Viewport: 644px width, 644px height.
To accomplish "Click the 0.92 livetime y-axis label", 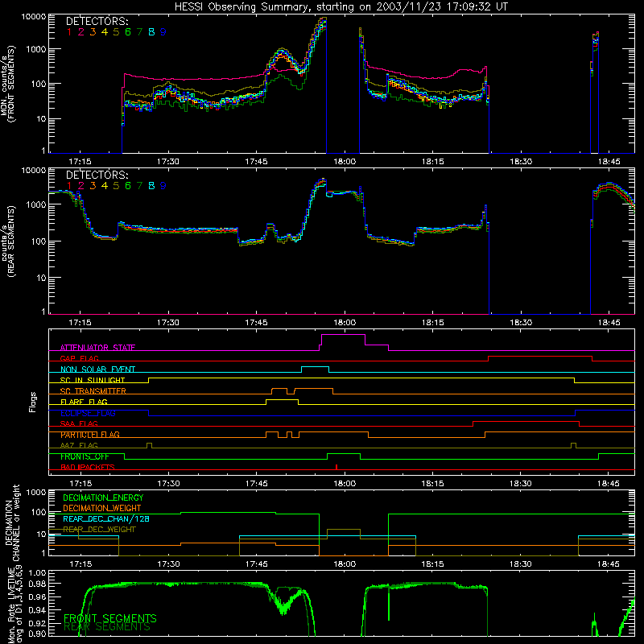I will (37, 623).
